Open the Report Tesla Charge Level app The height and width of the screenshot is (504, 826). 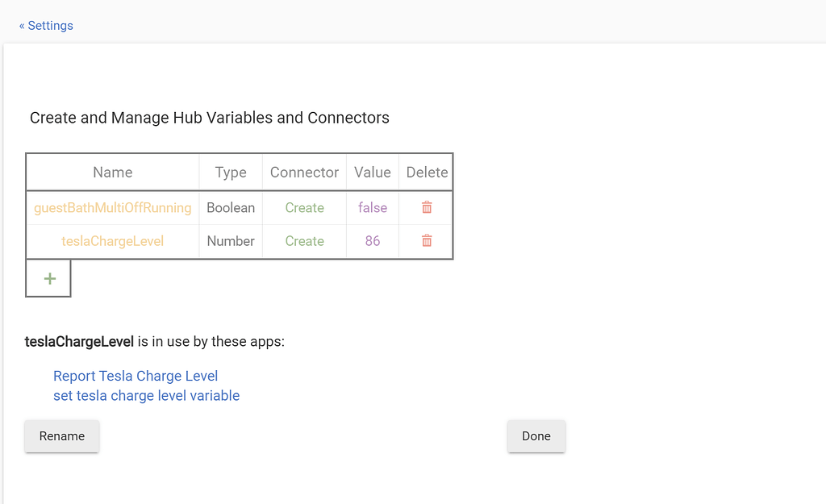pos(135,376)
